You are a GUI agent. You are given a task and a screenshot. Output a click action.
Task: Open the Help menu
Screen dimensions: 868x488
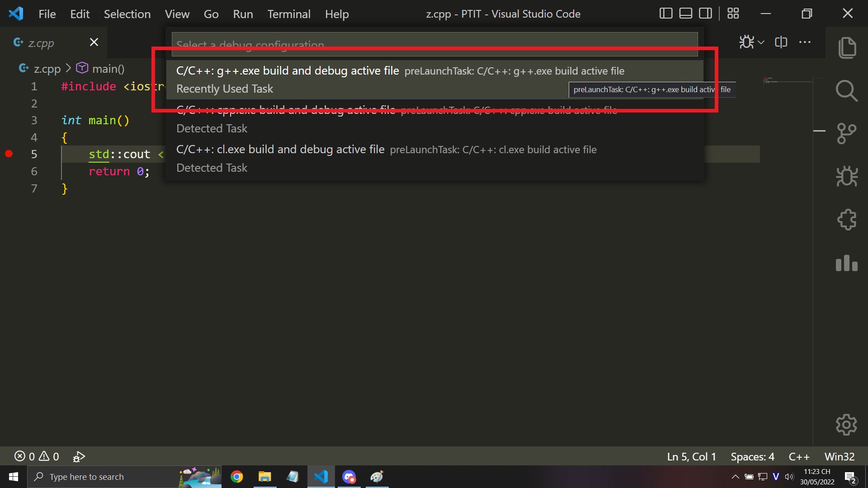click(x=337, y=14)
